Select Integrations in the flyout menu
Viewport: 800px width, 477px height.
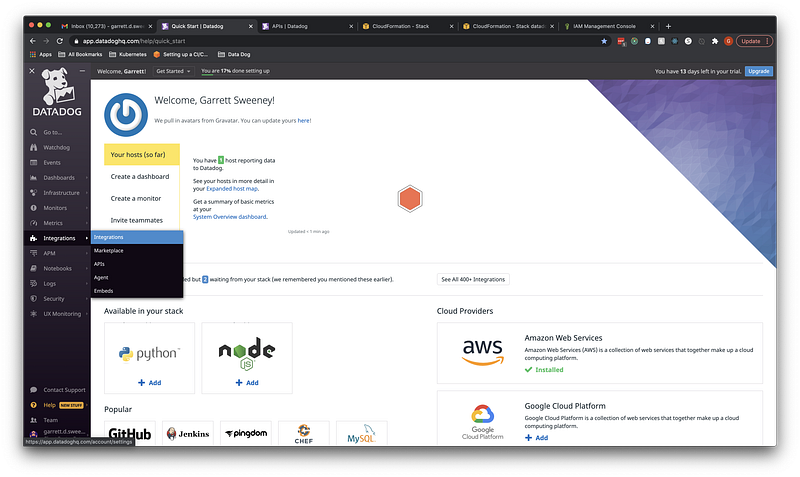click(137, 237)
